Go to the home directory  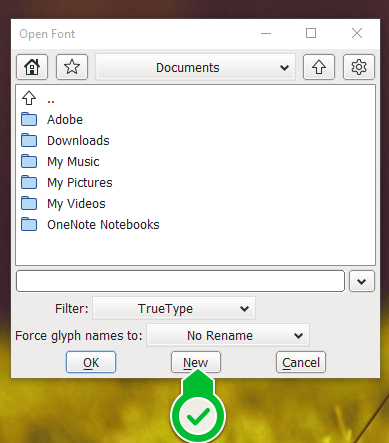[32, 67]
